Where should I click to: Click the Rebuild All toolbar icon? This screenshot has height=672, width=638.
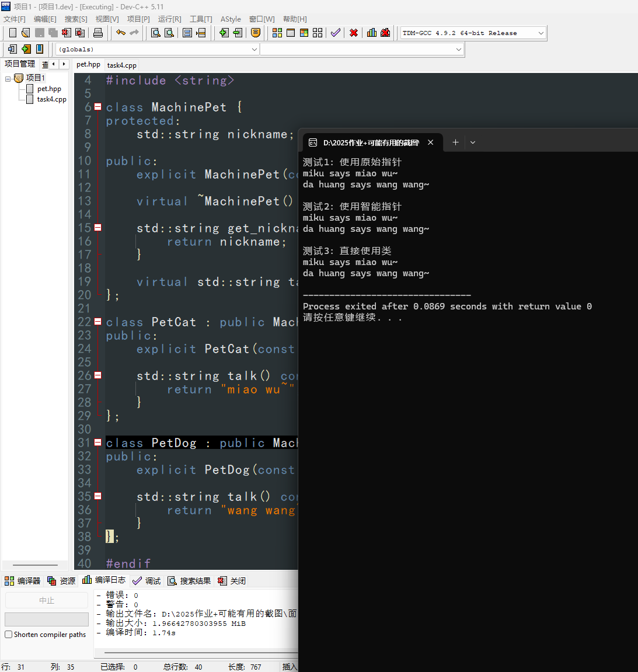pyautogui.click(x=318, y=33)
